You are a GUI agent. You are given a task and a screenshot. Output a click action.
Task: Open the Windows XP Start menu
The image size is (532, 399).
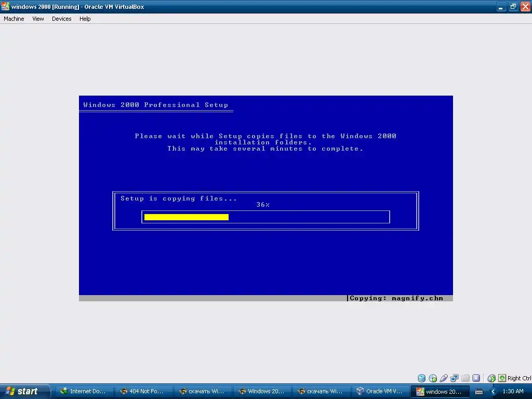24,391
